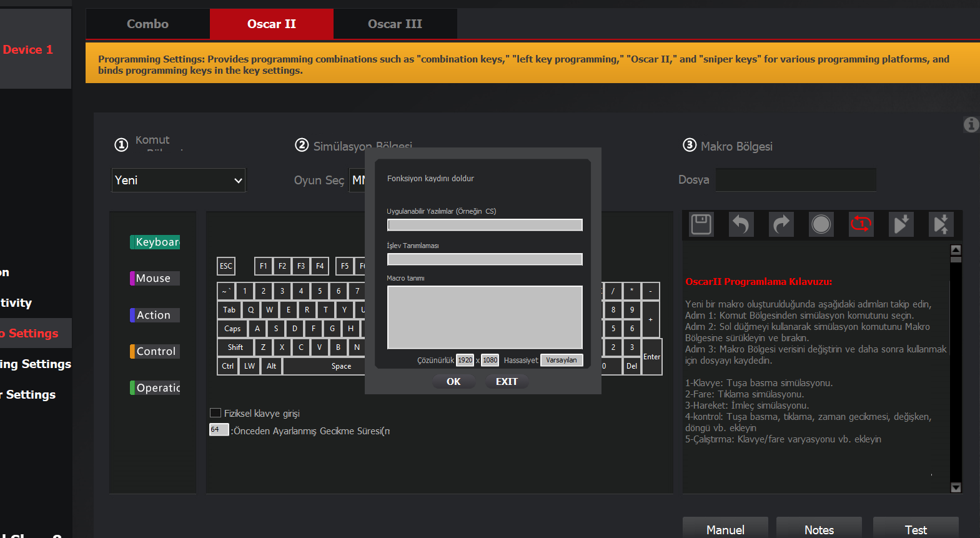
Task: Open the Oyun Seç game dropdown
Action: (x=357, y=180)
